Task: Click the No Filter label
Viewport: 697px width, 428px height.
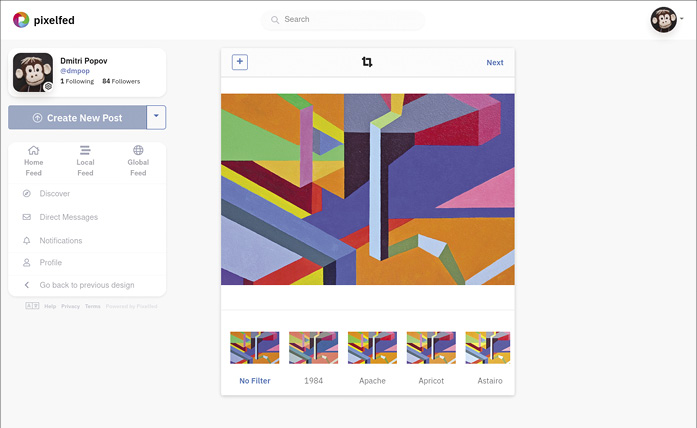Action: (255, 381)
